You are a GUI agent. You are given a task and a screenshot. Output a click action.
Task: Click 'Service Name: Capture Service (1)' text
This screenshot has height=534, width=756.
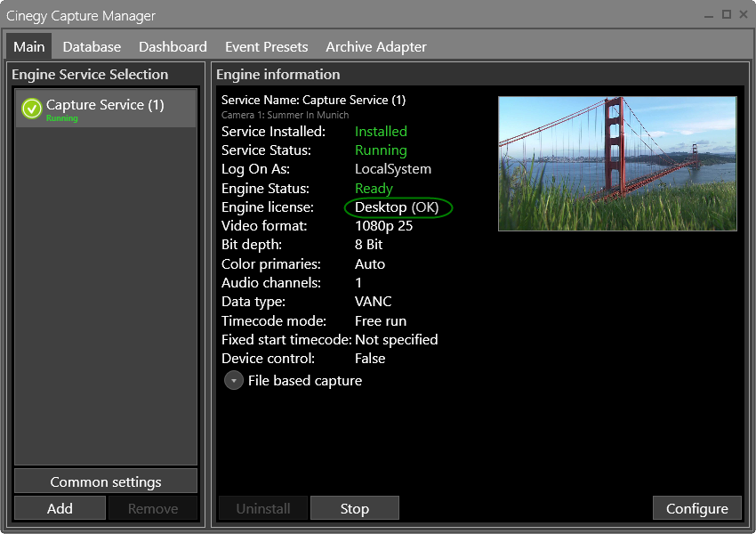pyautogui.click(x=313, y=101)
